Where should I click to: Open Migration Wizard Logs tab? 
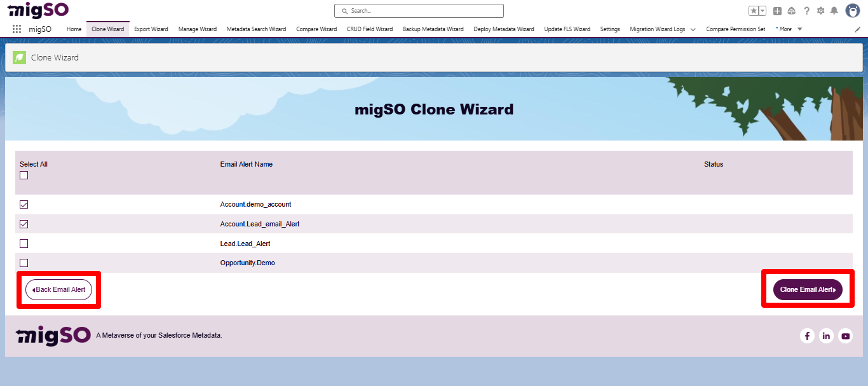pyautogui.click(x=658, y=29)
